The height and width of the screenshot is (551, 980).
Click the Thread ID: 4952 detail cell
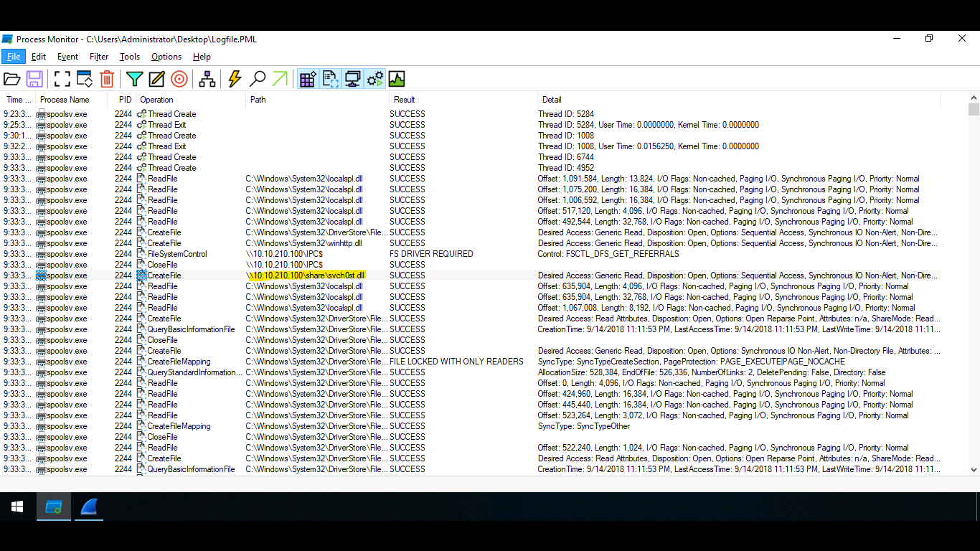click(566, 168)
